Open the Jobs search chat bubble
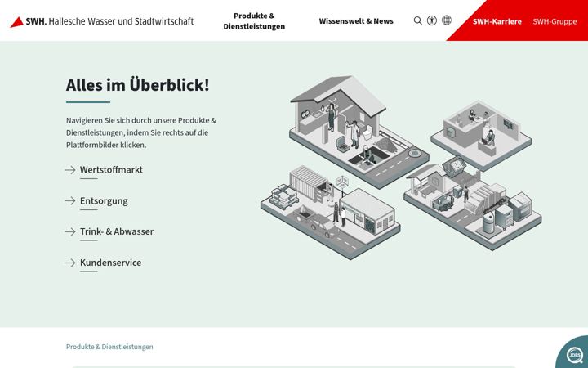Screen dimensions: 588x368 coord(574,354)
